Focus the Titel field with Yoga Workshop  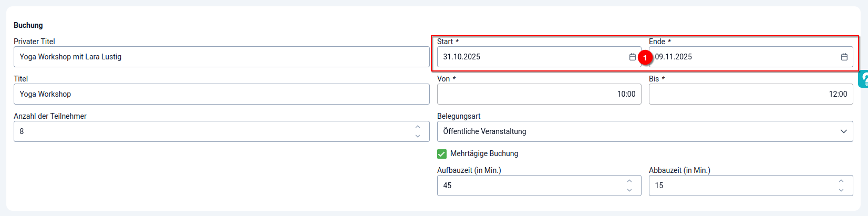click(x=222, y=94)
